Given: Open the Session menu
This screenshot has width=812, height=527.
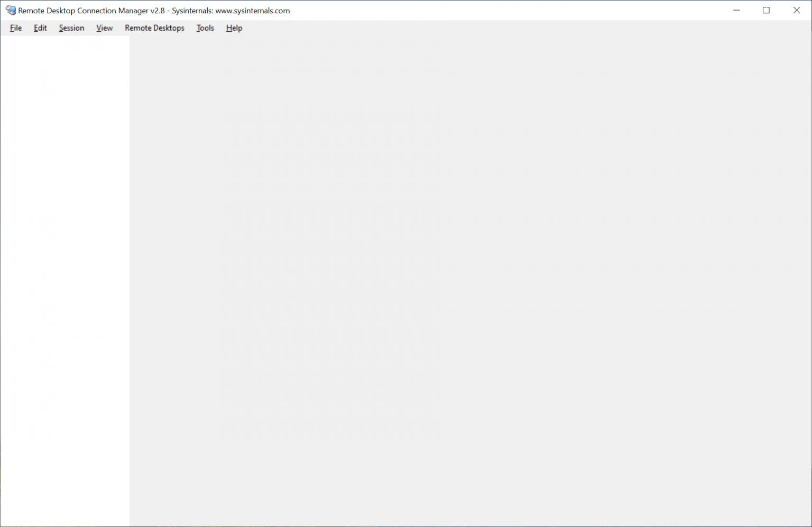Looking at the screenshot, I should [71, 28].
